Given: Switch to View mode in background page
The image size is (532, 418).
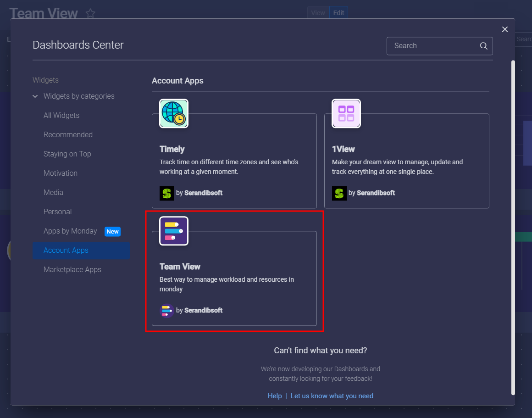Looking at the screenshot, I should click(318, 13).
